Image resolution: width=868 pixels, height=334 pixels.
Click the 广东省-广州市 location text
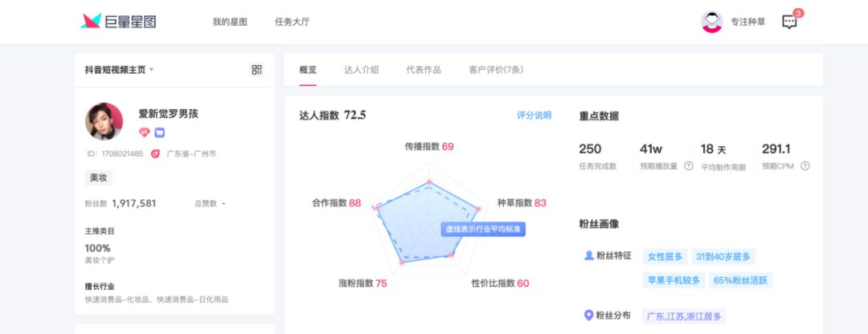pos(191,153)
